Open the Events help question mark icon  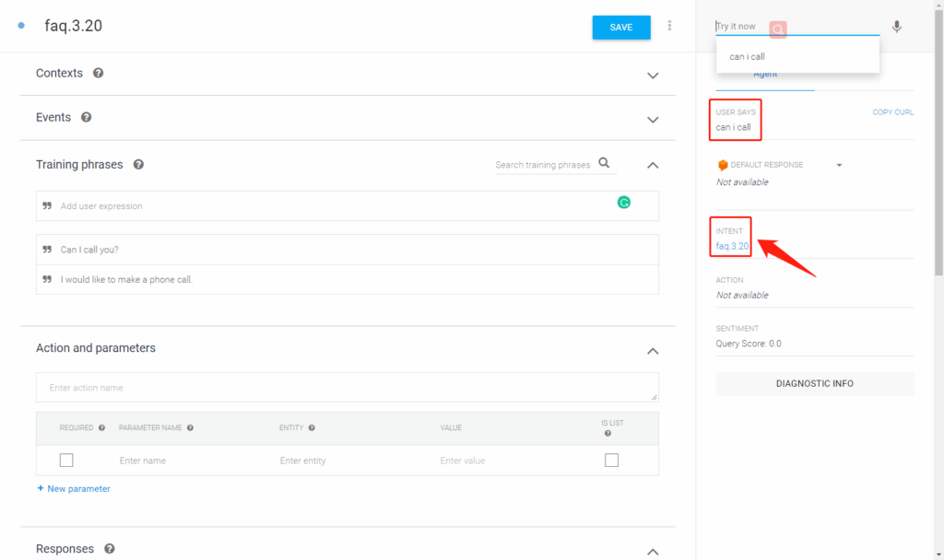pos(86,118)
